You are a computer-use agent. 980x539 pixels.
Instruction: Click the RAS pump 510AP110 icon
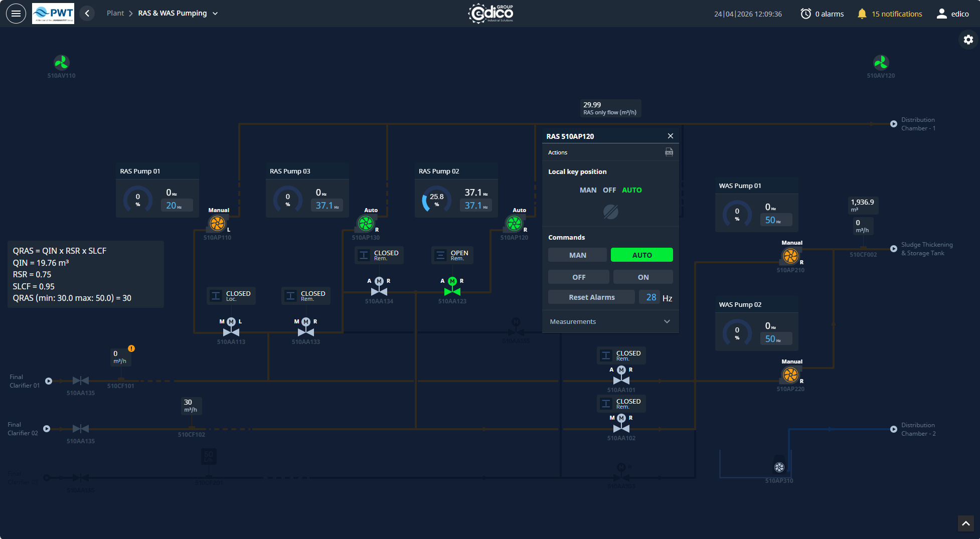pos(217,223)
